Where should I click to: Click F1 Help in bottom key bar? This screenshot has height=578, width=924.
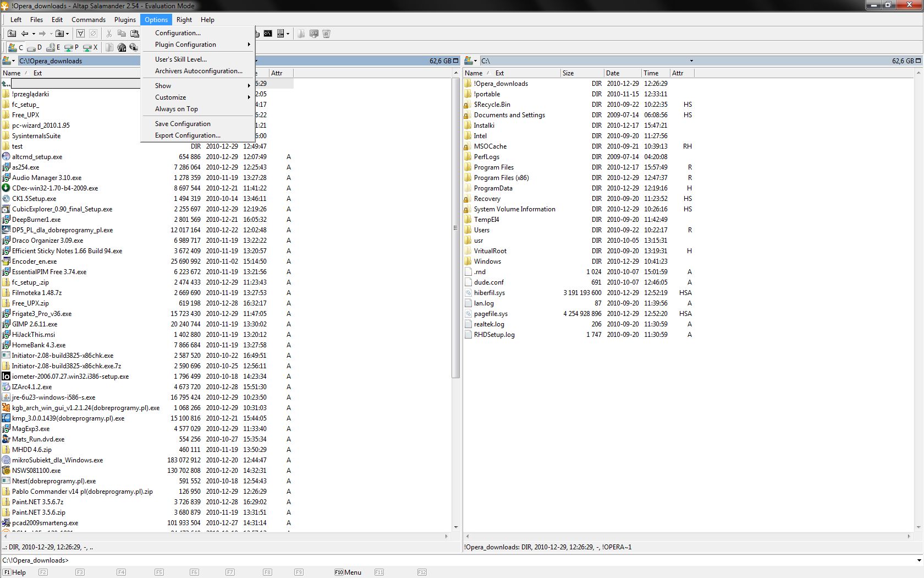pos(15,572)
